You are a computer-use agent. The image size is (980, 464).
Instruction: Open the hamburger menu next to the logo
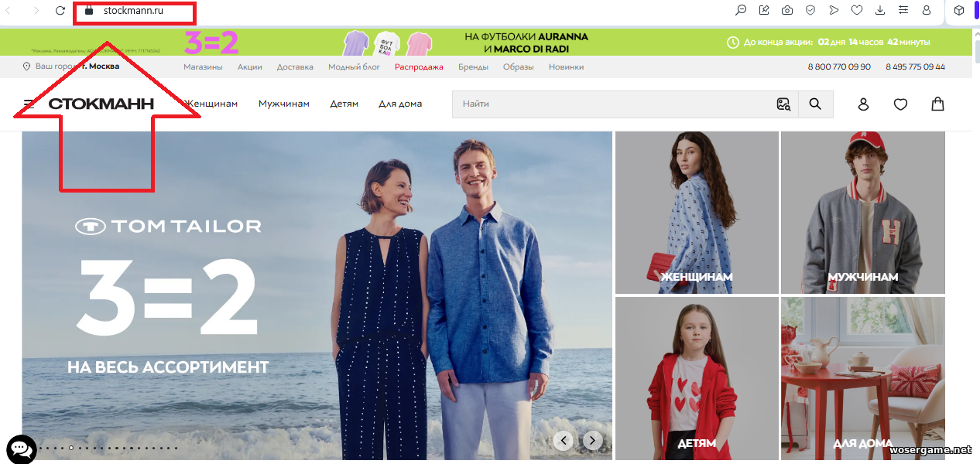pyautogui.click(x=29, y=104)
